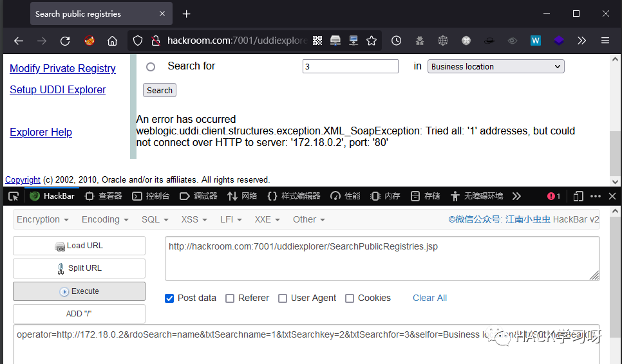Click the globe extension icon in toolbar

click(443, 41)
